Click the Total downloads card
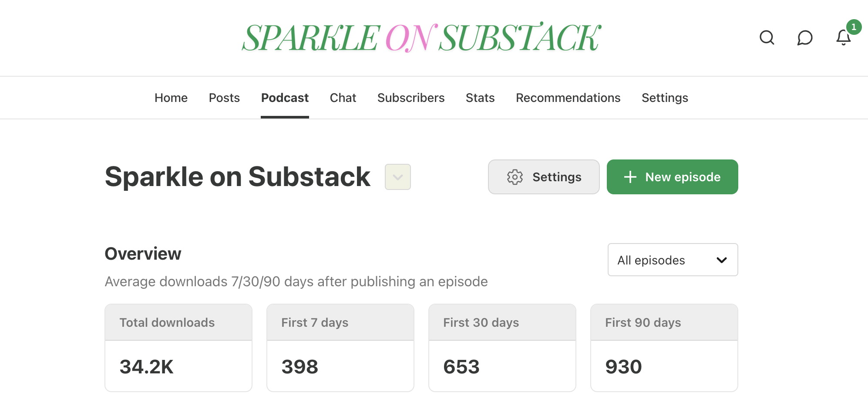Viewport: 868px width, 420px height. coord(178,348)
